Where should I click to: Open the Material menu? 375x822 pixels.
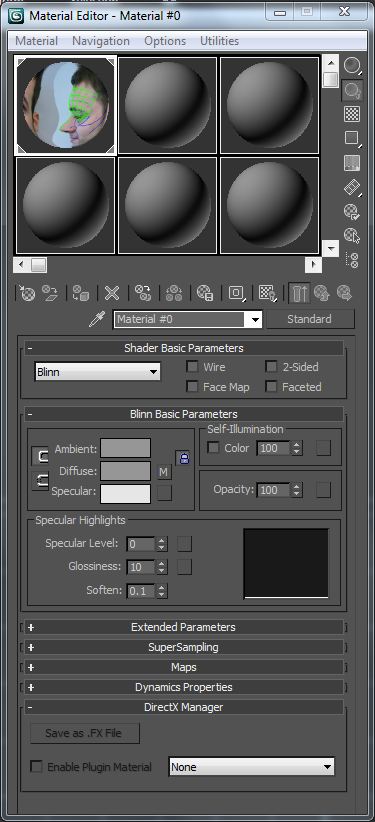point(36,41)
